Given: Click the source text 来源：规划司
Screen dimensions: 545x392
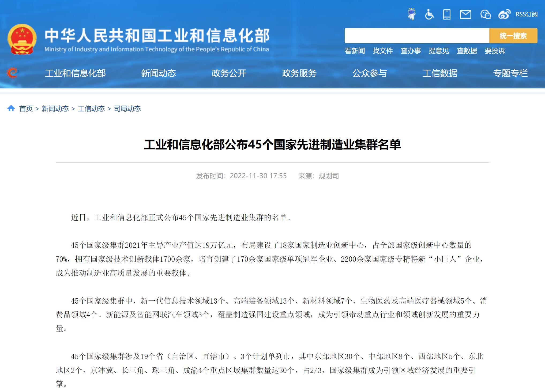Looking at the screenshot, I should coord(319,176).
